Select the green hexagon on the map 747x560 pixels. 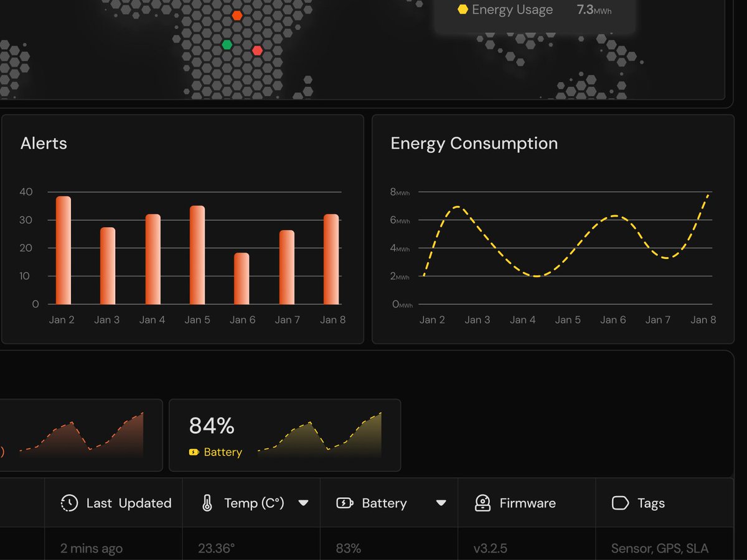point(227,44)
